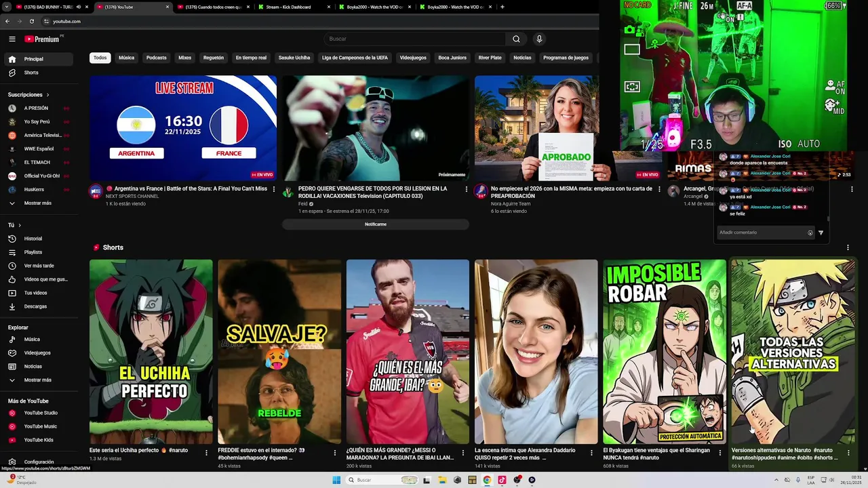Show hidden system tray icons chevron
The height and width of the screenshot is (488, 868).
click(x=776, y=480)
